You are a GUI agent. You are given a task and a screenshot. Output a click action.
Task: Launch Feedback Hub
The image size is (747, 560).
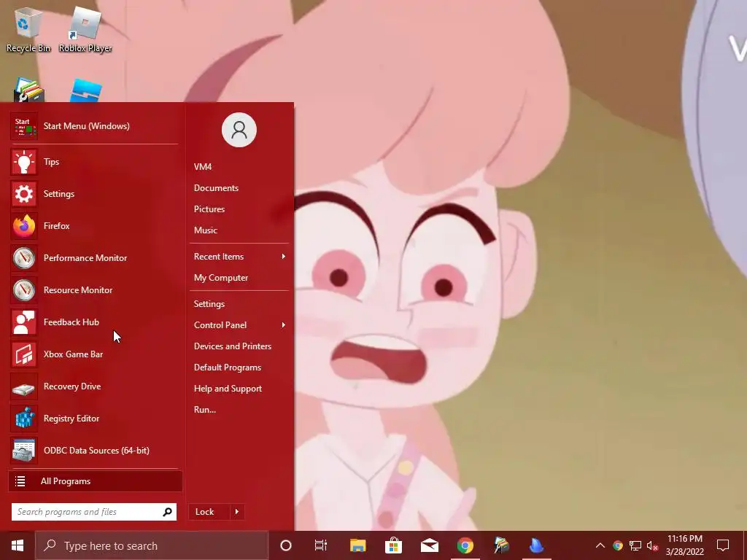click(x=94, y=322)
